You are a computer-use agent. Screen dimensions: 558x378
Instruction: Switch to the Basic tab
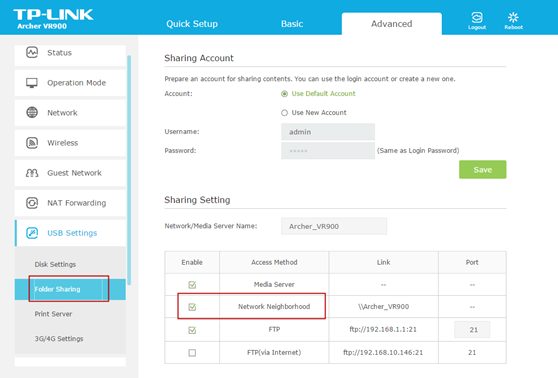click(292, 24)
